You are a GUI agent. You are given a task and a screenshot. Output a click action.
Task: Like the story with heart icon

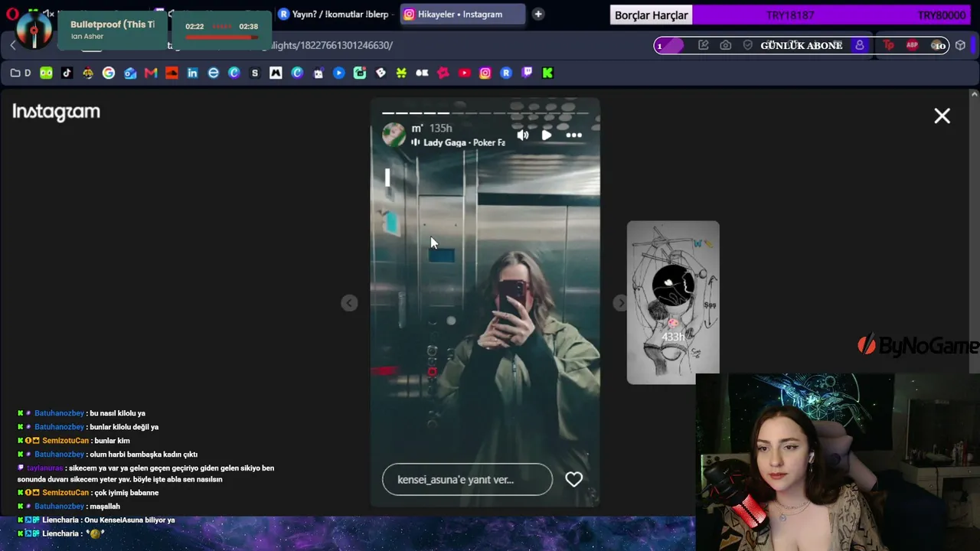pos(573,480)
